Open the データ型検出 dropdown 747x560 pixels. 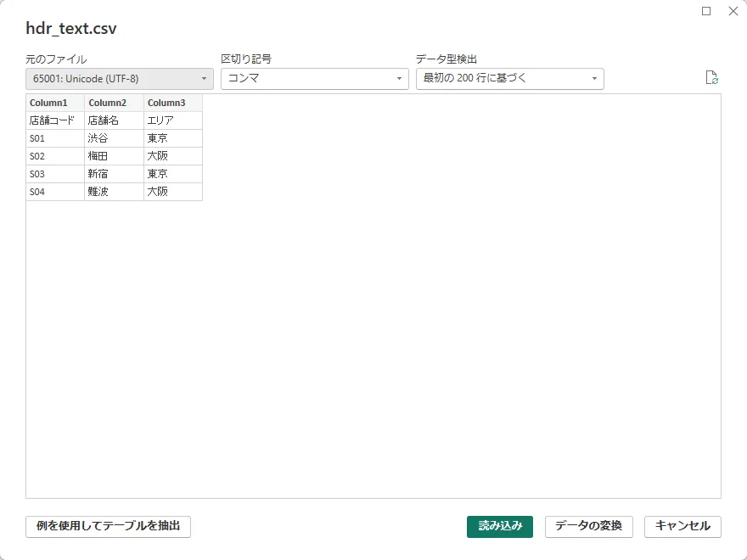pyautogui.click(x=510, y=79)
